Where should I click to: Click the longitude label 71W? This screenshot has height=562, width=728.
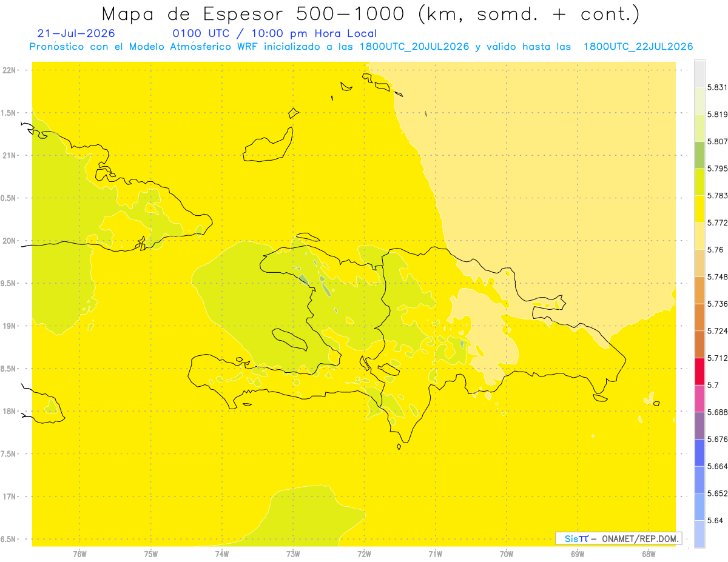point(435,554)
